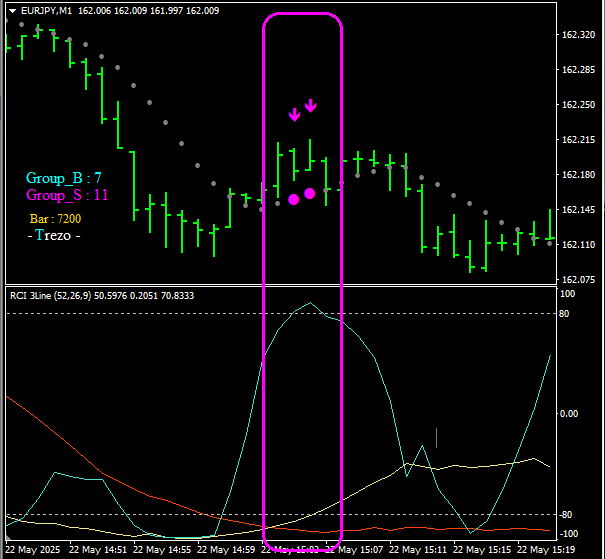Select the RCI 3Line (52,26,9) indicator label

click(51, 296)
